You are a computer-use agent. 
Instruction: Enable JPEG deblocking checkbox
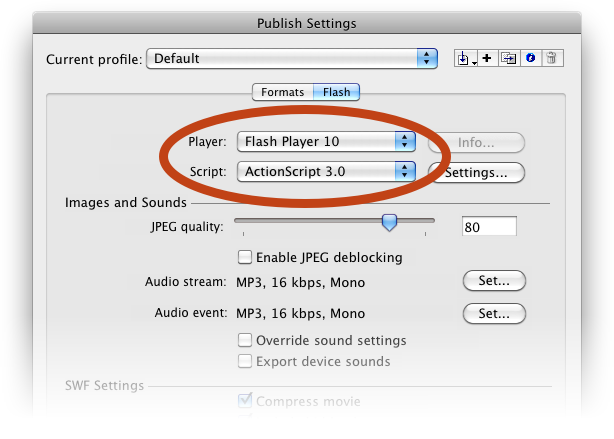[x=245, y=257]
